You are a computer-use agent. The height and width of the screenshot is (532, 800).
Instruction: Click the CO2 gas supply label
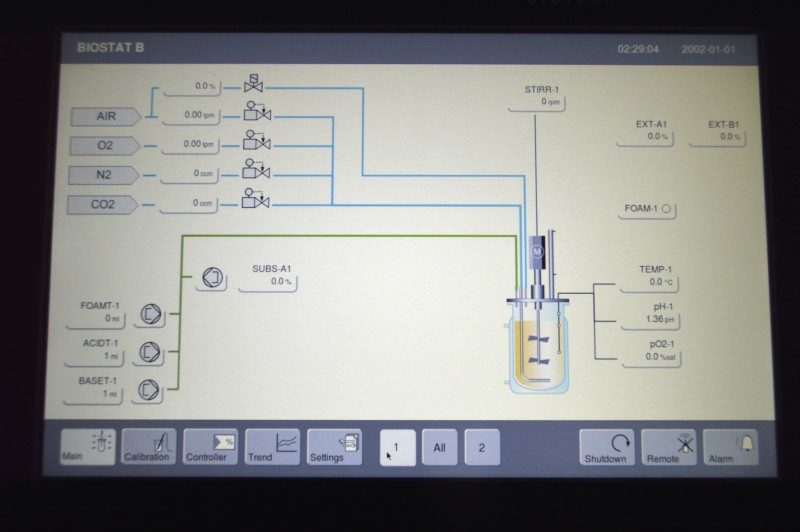click(x=103, y=205)
